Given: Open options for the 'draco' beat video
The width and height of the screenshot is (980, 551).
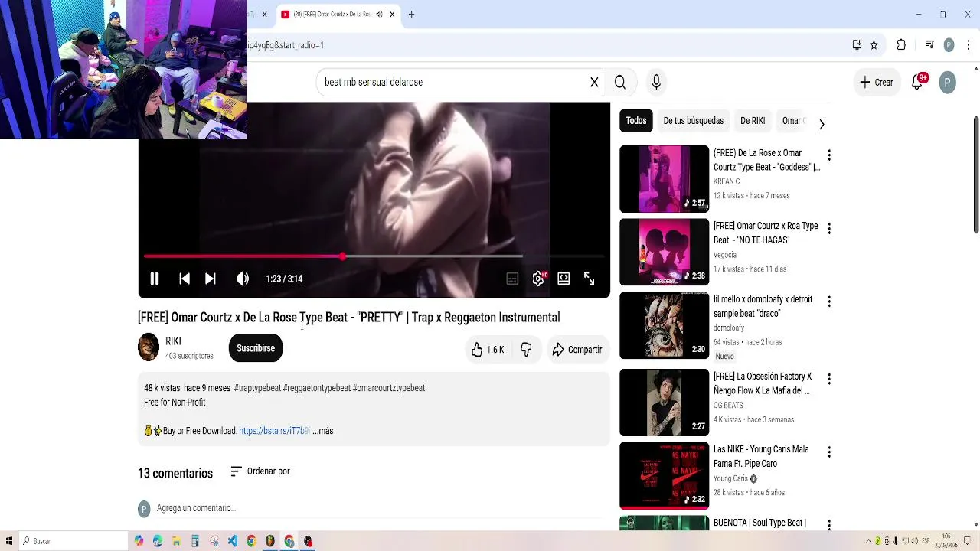Looking at the screenshot, I should (x=828, y=302).
